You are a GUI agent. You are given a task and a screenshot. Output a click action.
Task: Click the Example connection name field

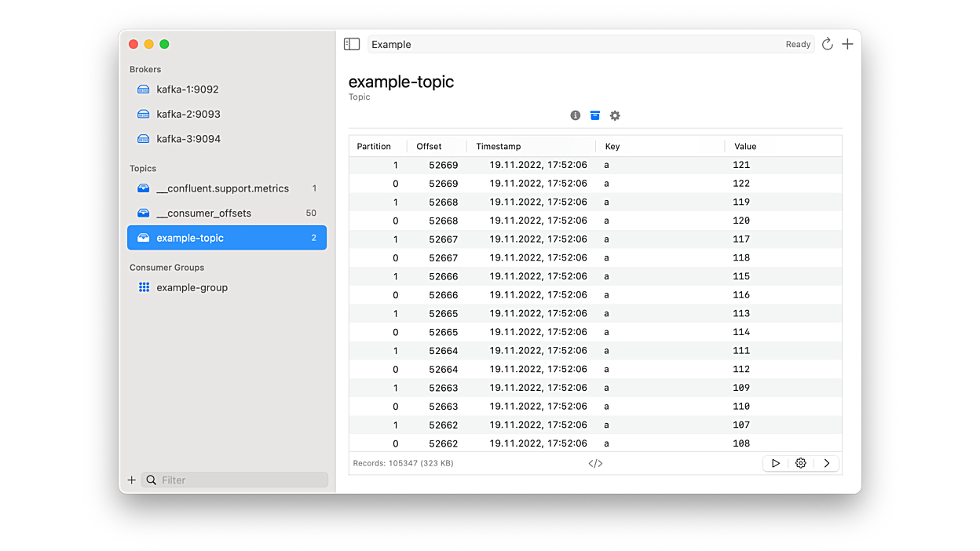click(x=591, y=45)
